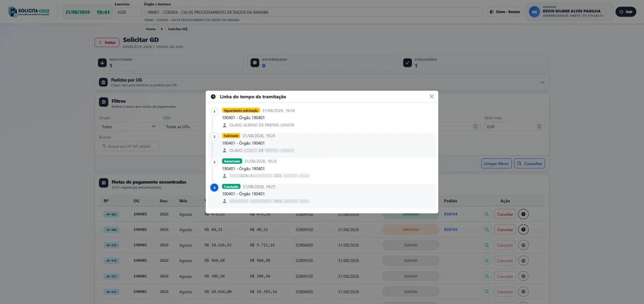Screen dimensions: 644x304
Task: Open the timeline clock for AP-976
Action: pyautogui.click(x=523, y=292)
